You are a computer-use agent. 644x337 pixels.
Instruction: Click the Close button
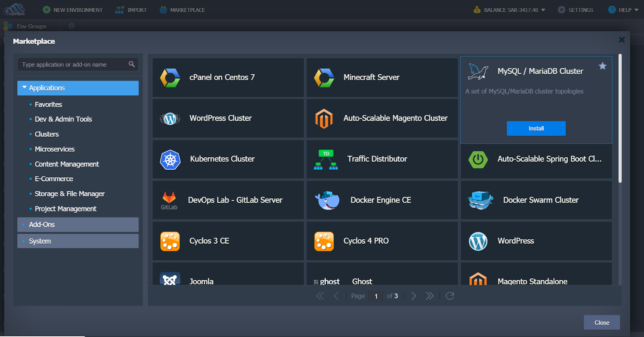(602, 323)
